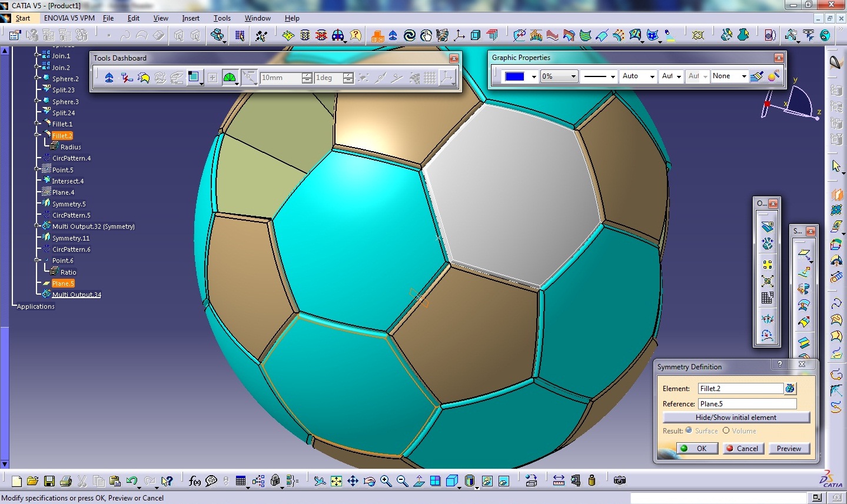Click the Normal View icon
Image resolution: width=847 pixels, height=504 pixels.
point(418,481)
